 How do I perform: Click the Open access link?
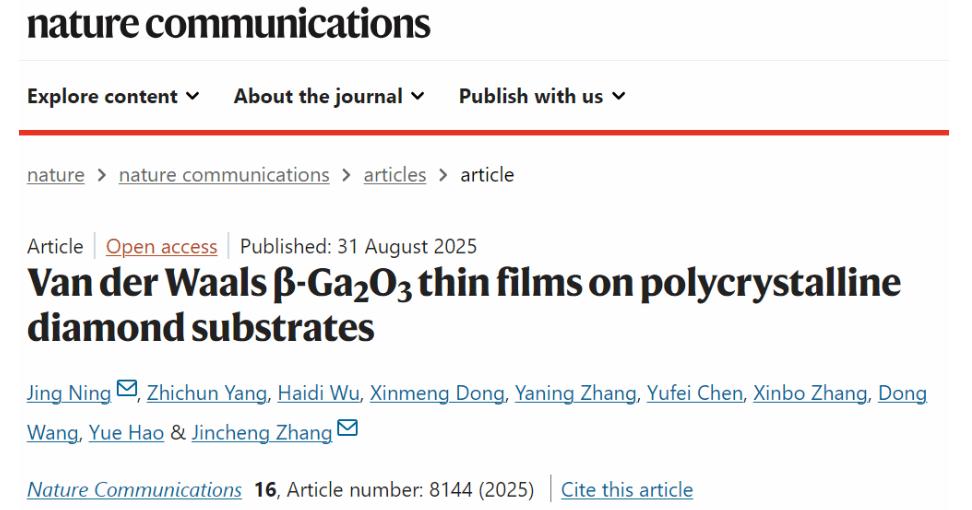[161, 247]
